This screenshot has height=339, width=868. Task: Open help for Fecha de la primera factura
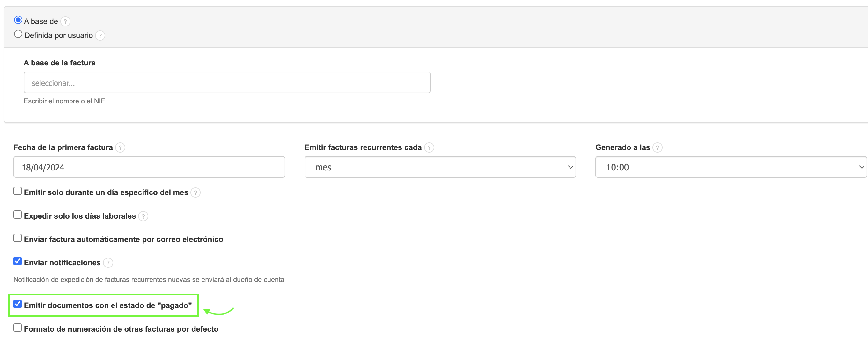120,148
